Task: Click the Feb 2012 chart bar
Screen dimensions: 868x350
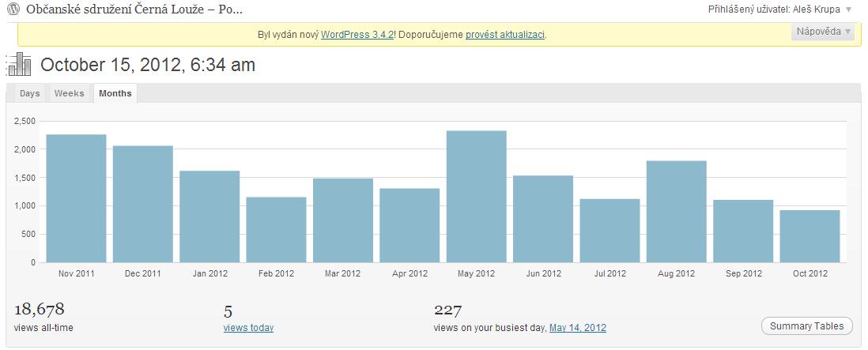Action: (x=276, y=230)
